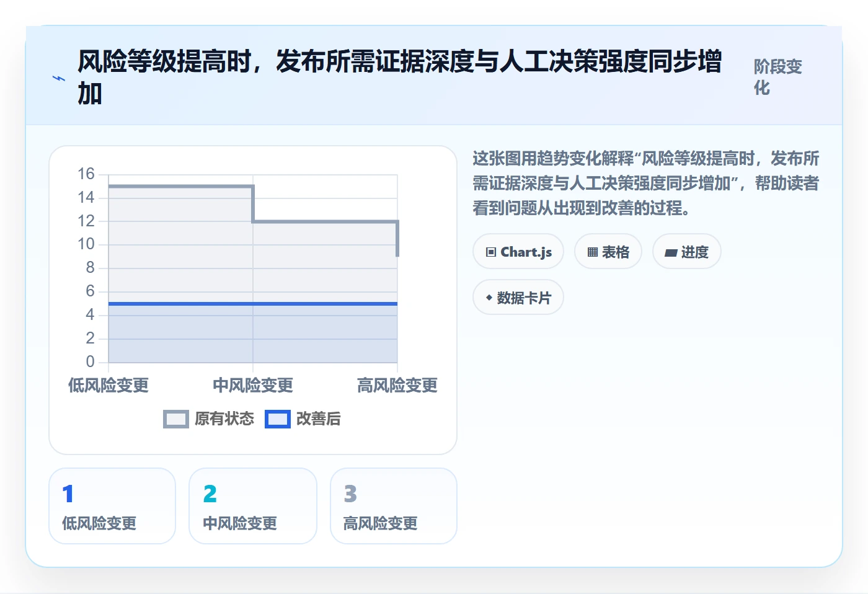Open stage card 2 中风险变更
The height and width of the screenshot is (594, 868).
click(253, 506)
